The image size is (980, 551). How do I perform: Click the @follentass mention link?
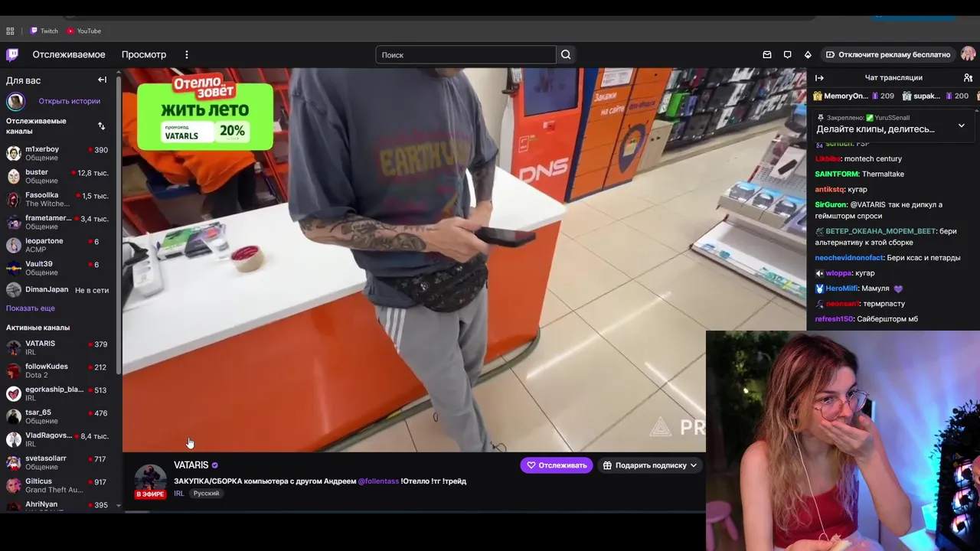coord(378,481)
